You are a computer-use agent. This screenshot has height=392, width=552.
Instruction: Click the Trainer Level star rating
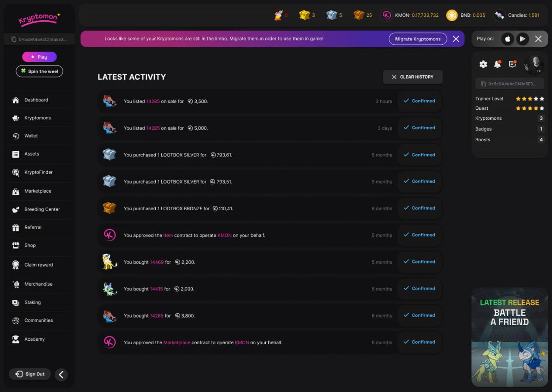[x=530, y=99]
